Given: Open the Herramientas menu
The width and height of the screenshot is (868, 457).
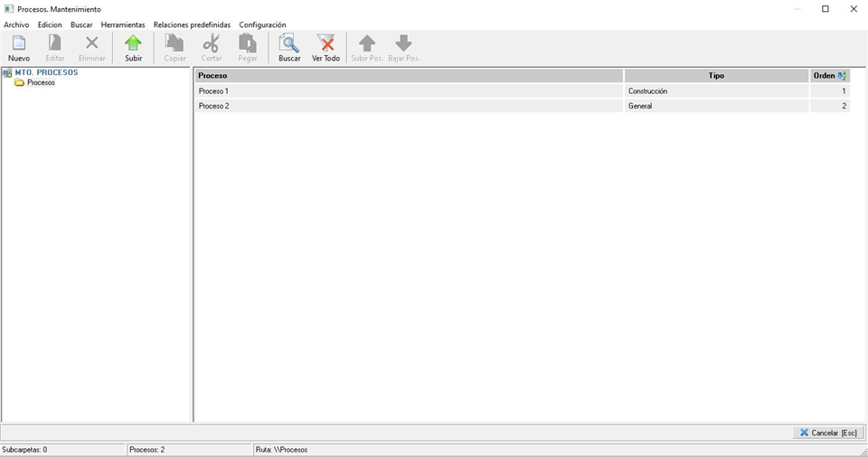Looking at the screenshot, I should click(123, 24).
